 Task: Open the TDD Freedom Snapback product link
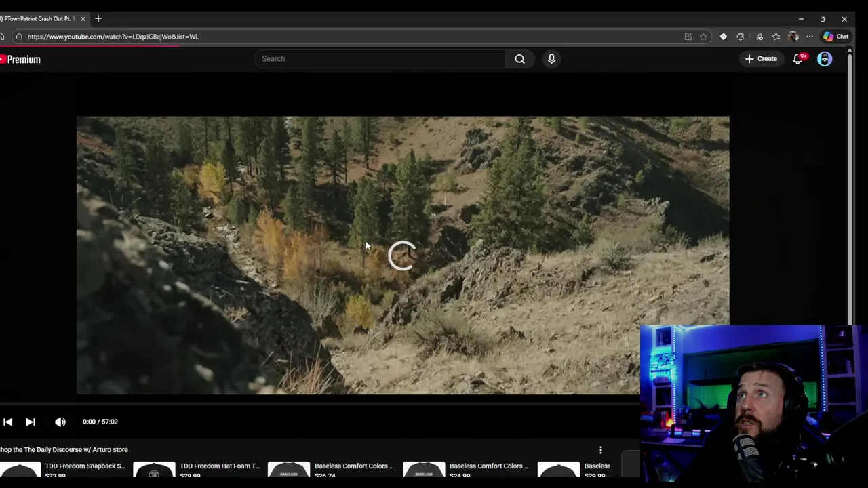85,466
